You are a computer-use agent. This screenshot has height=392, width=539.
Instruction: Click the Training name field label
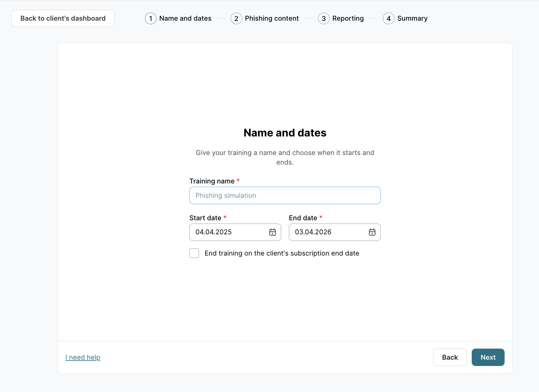pos(212,181)
